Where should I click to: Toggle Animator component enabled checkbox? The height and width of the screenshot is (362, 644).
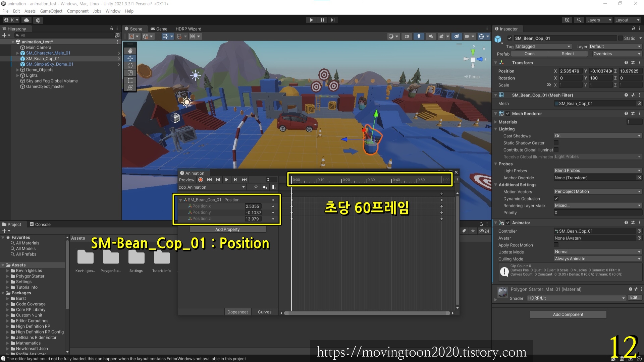point(508,223)
